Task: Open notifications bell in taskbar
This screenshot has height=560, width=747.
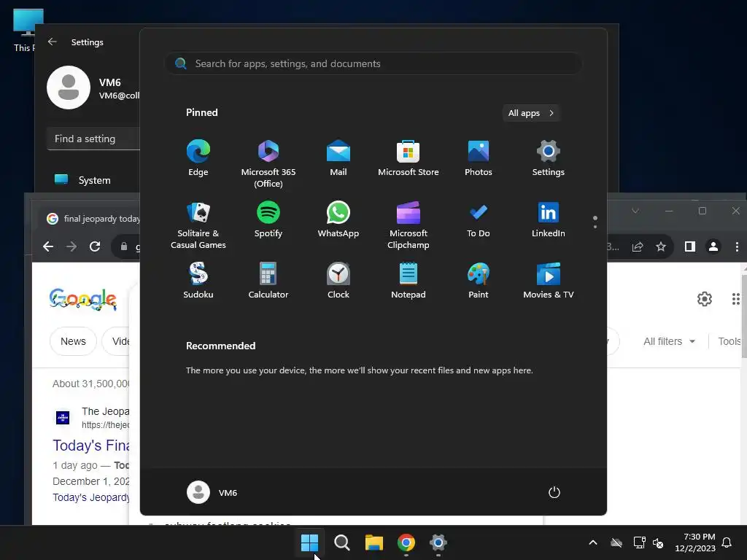Action: click(727, 542)
